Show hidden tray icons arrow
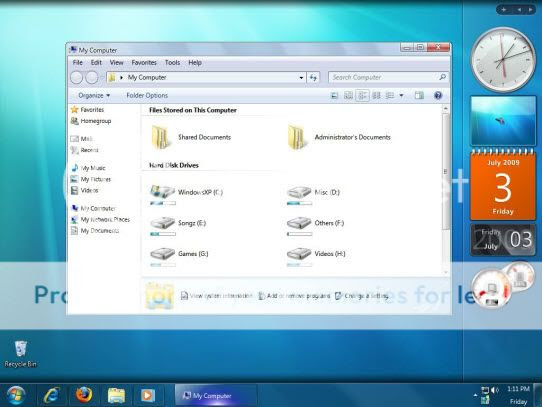542x407 pixels. 476,395
